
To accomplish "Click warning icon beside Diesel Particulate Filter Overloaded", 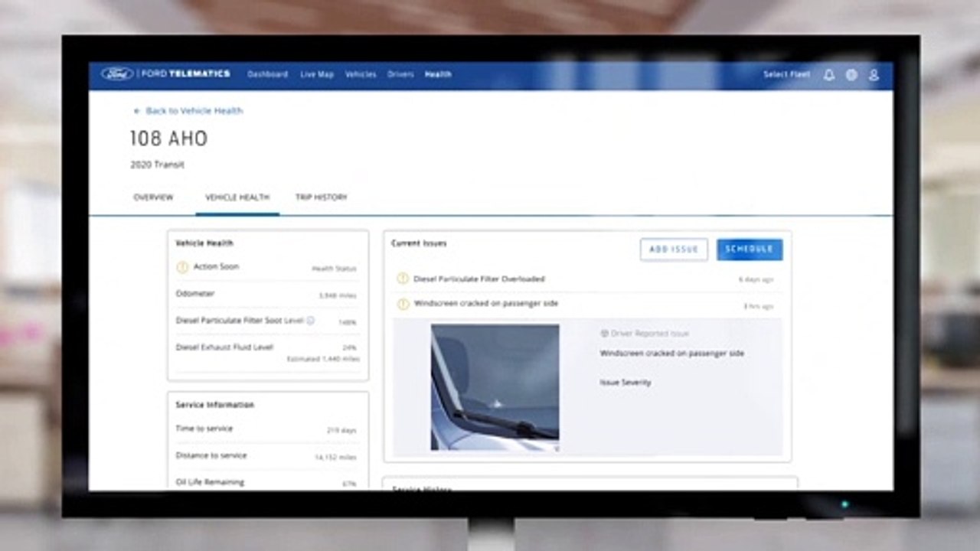I will [403, 279].
